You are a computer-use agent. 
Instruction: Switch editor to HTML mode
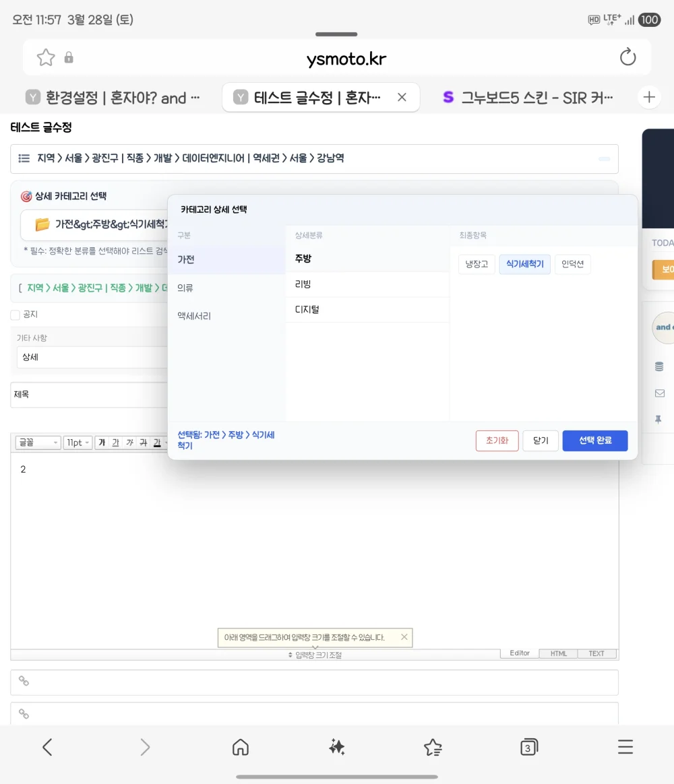click(x=559, y=653)
